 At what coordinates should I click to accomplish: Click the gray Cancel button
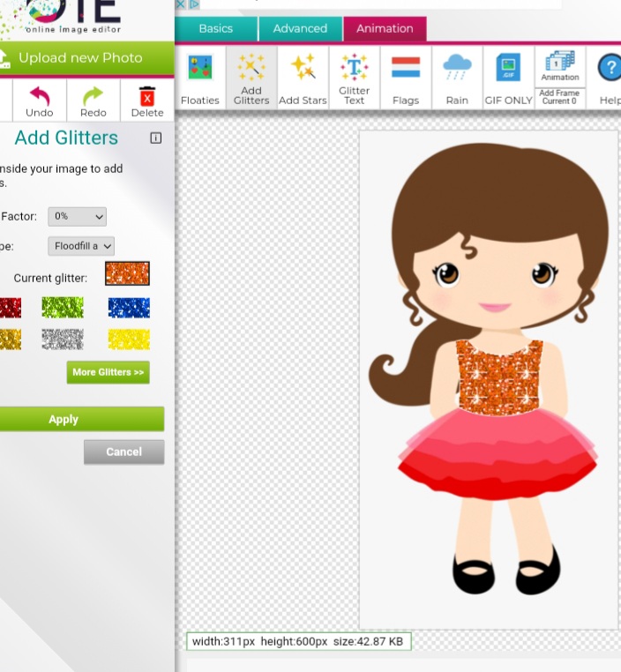tap(123, 452)
